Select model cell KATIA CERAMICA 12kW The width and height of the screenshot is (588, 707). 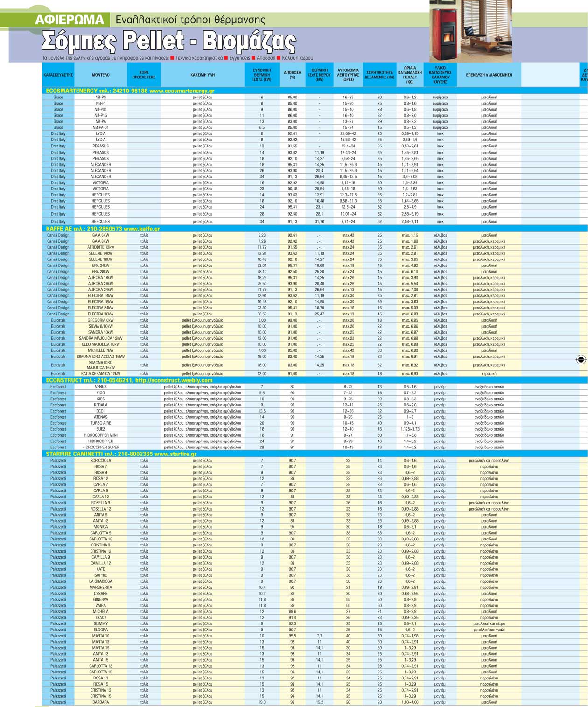100,374
